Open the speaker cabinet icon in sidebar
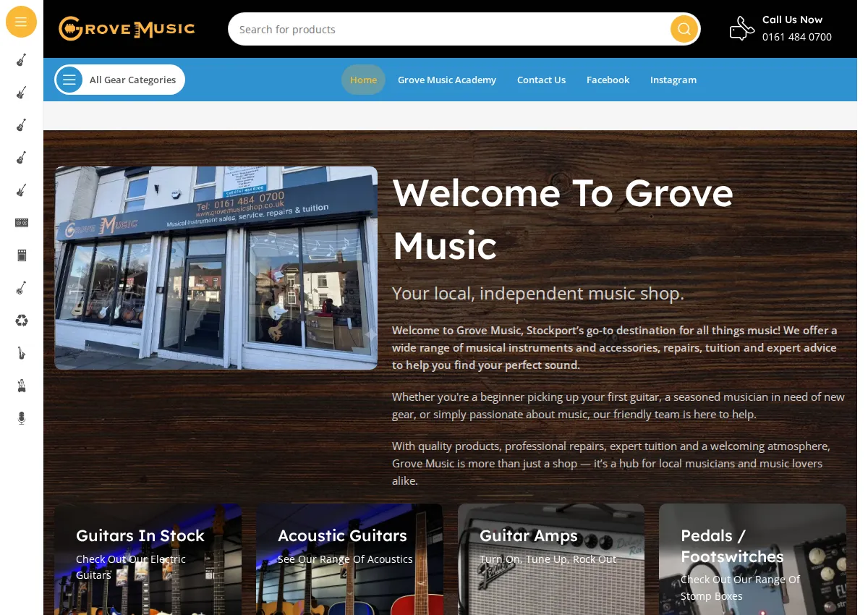Screen dimensions: 868x615 (x=22, y=223)
